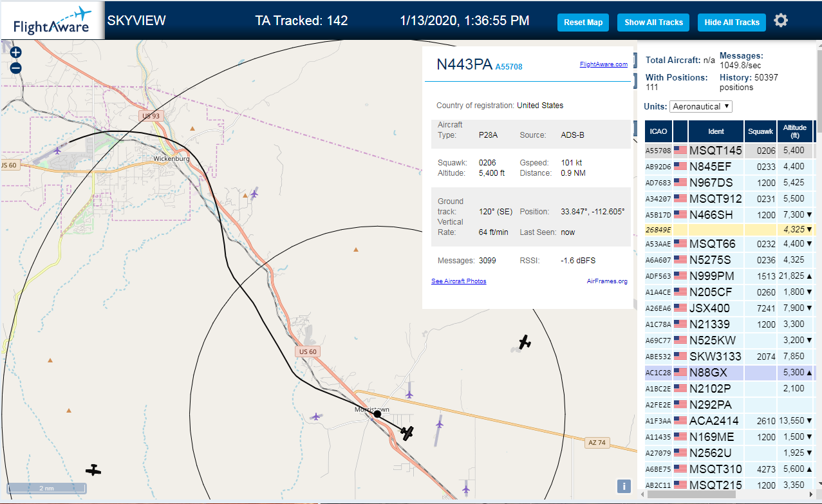Select purple aircraft icon east of Wickenburg
Viewport: 822px width, 504px height.
254,193
